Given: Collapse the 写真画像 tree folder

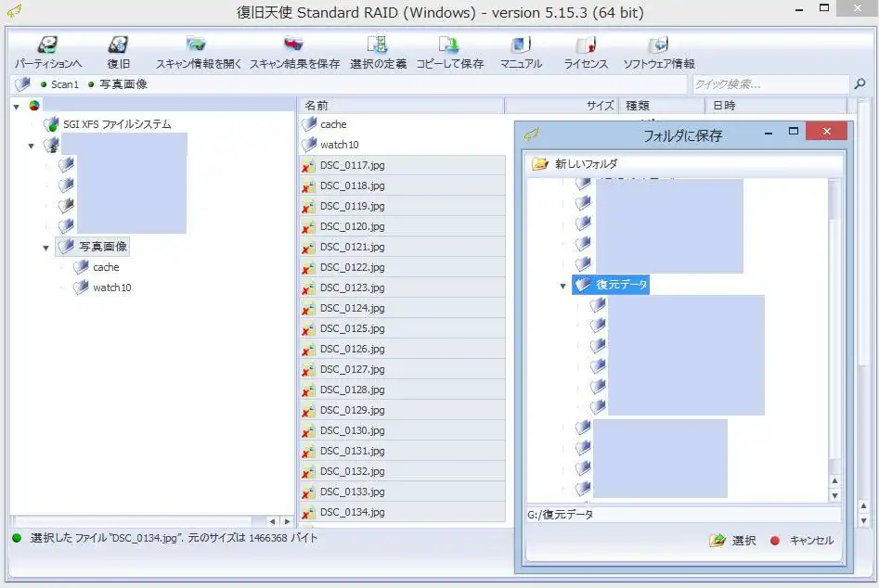Looking at the screenshot, I should [x=46, y=248].
